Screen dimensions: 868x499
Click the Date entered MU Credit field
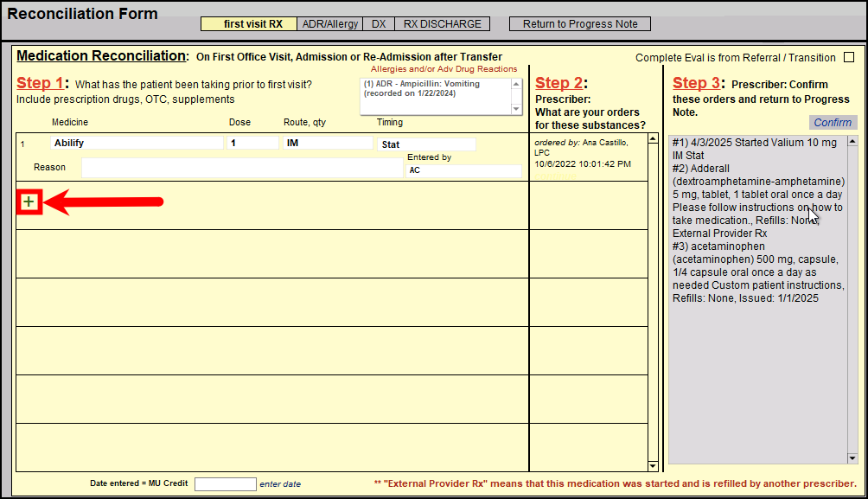coord(225,484)
